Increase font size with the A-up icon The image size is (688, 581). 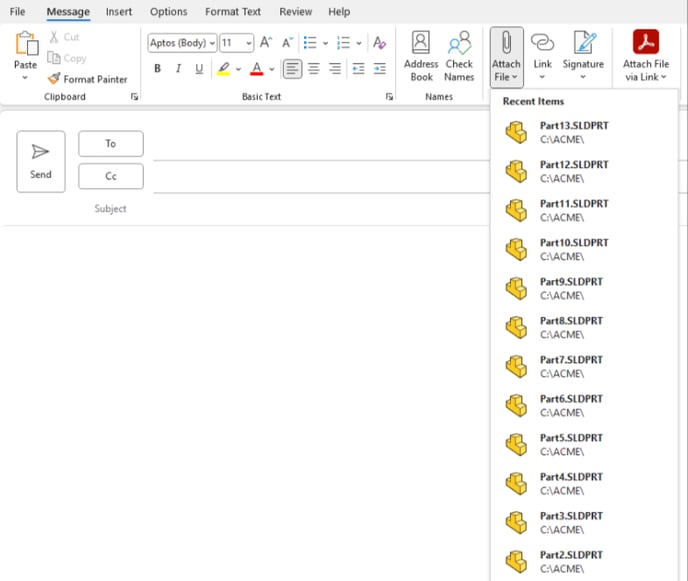pos(266,43)
